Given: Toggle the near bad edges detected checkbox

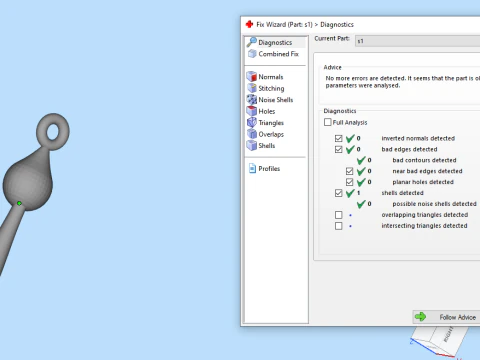Looking at the screenshot, I should (x=349, y=171).
